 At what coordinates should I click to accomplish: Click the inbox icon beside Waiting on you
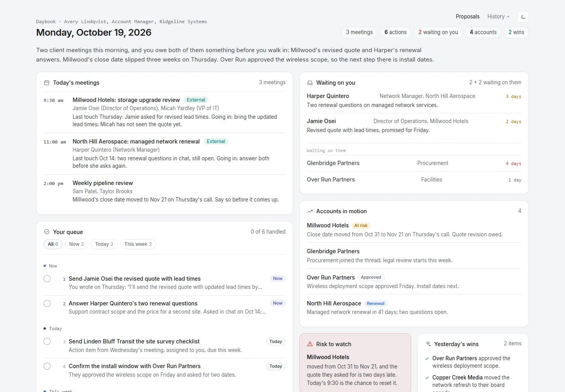tap(310, 83)
